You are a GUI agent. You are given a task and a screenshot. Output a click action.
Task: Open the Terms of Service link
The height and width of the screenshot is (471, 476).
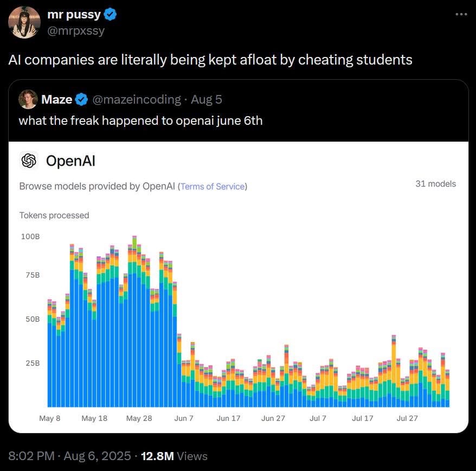[x=213, y=186]
